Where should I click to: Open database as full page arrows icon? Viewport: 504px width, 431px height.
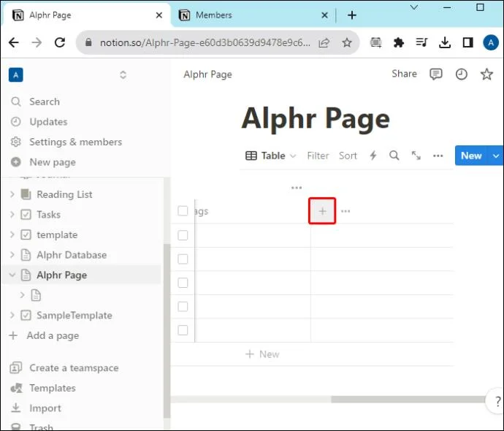coord(416,156)
